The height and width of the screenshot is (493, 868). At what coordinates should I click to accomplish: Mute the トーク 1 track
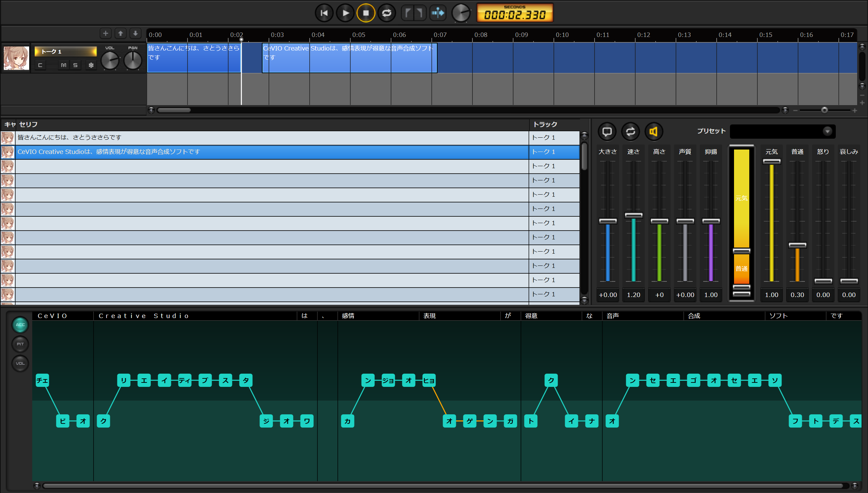[x=63, y=65]
